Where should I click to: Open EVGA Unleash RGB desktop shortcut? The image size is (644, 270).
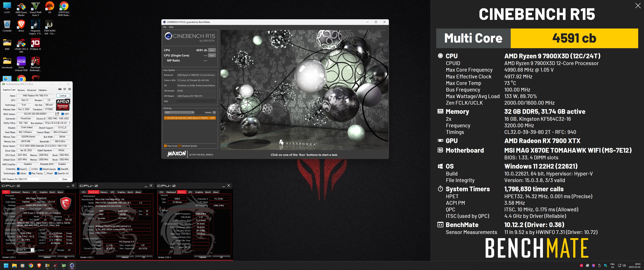[21, 64]
